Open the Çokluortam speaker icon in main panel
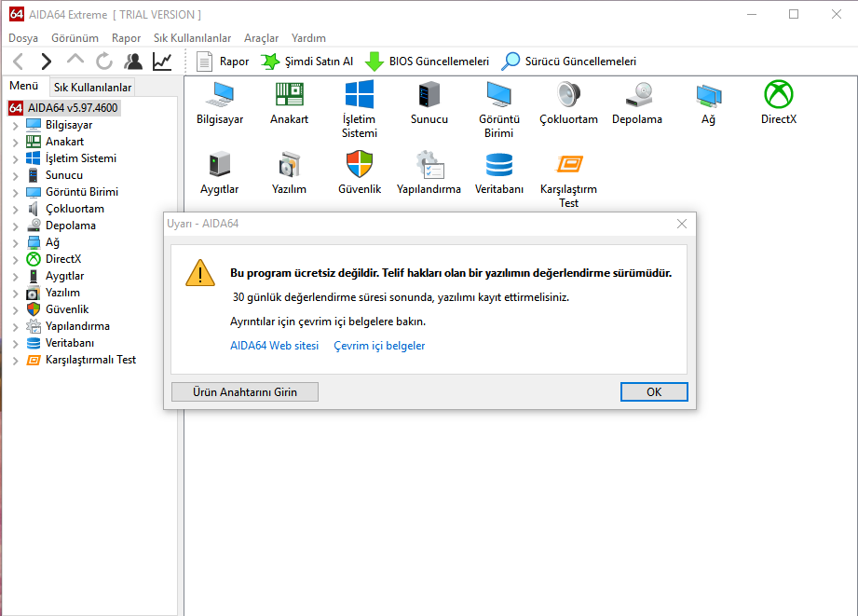This screenshot has height=616, width=858. [568, 103]
